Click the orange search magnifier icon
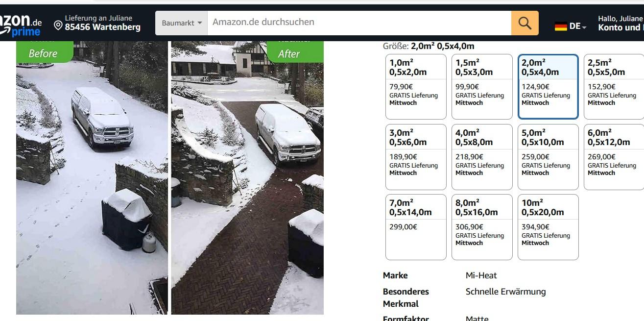This screenshot has width=644, height=321. tap(525, 23)
